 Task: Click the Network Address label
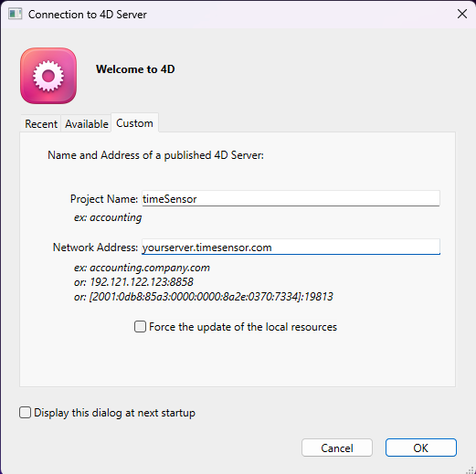pyautogui.click(x=95, y=248)
